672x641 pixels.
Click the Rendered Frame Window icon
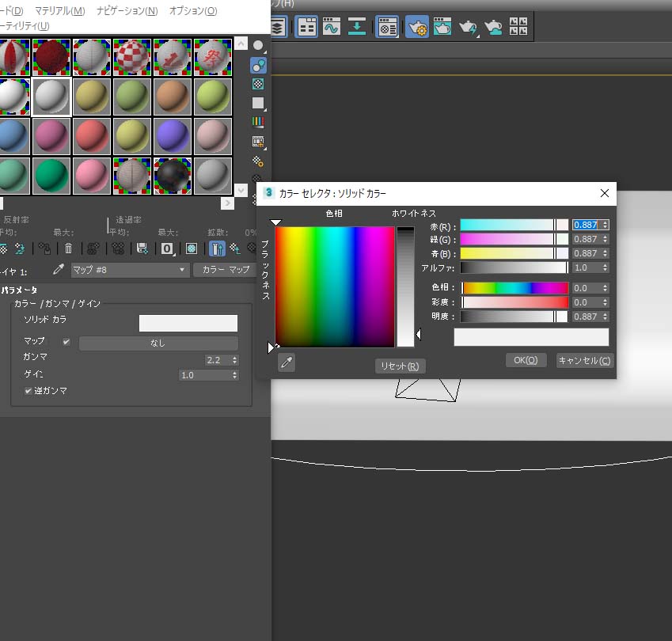pyautogui.click(x=442, y=28)
